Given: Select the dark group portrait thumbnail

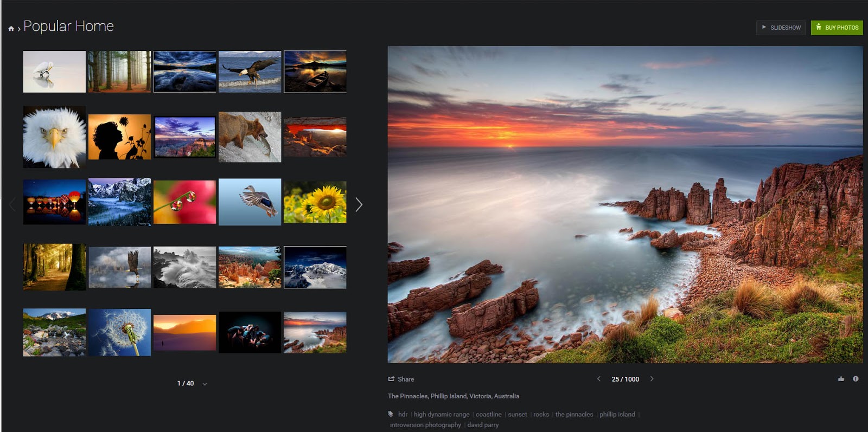Looking at the screenshot, I should click(250, 332).
